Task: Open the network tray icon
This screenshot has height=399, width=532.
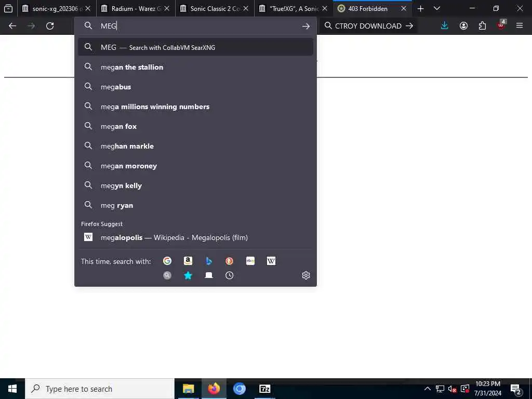Action: (x=440, y=389)
